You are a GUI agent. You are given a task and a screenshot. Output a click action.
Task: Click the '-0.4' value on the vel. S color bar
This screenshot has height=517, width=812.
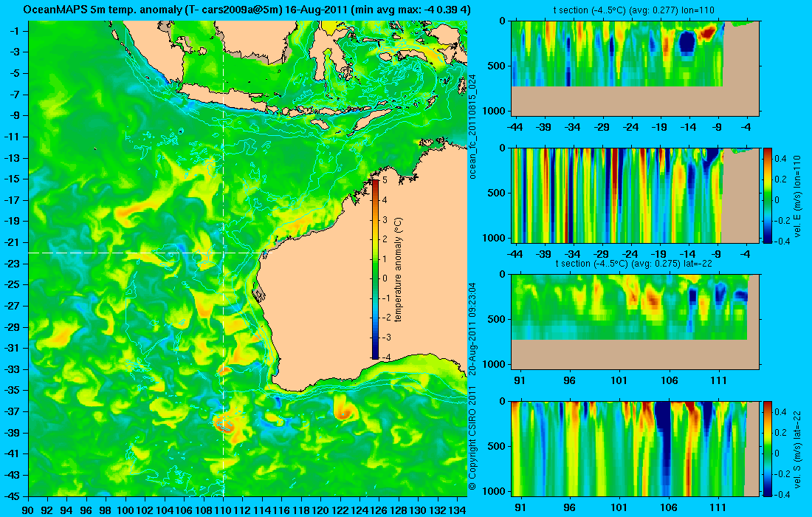(x=782, y=494)
